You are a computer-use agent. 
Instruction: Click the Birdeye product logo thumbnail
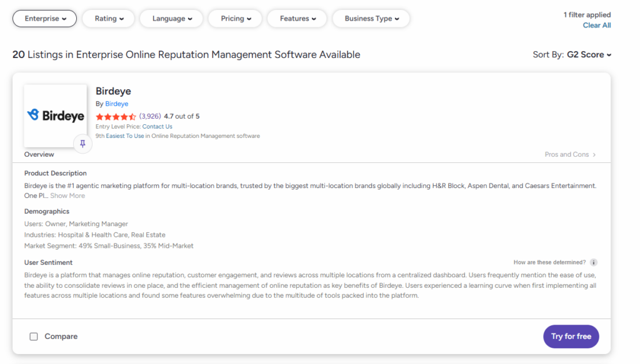55,116
